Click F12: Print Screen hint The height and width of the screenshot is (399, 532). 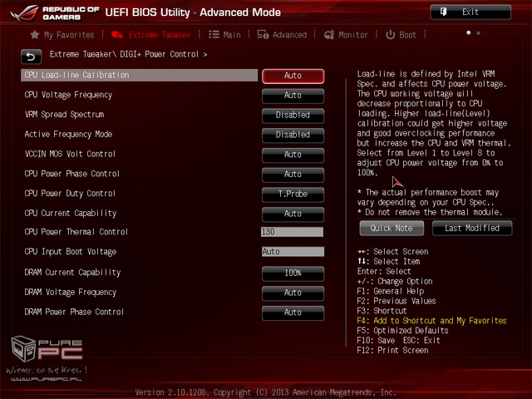point(392,350)
